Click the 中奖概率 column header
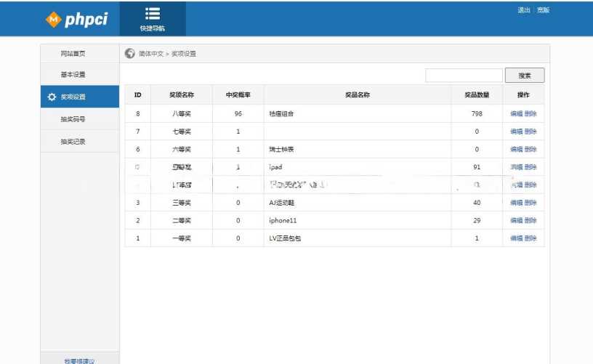Viewport: 593px width, 364px height. coord(238,94)
